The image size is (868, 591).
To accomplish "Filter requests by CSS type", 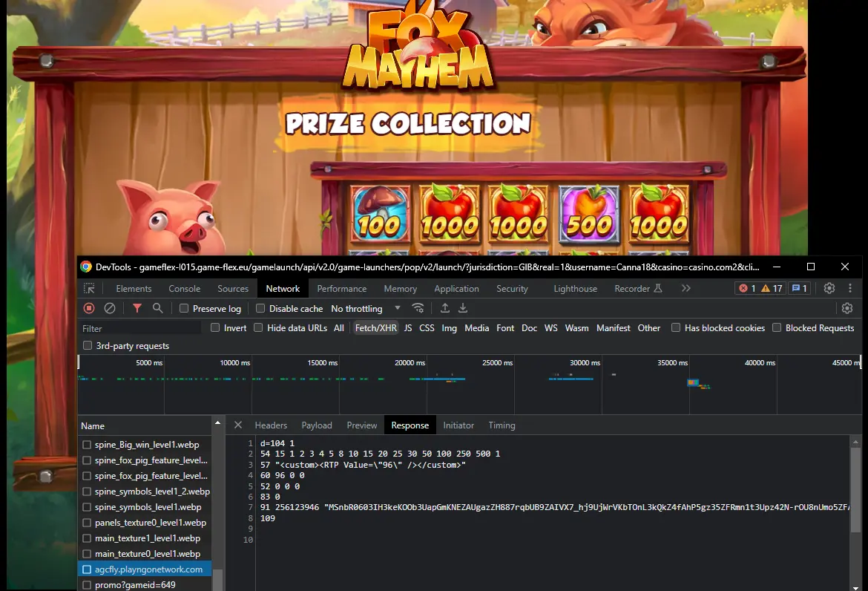I will pos(427,328).
